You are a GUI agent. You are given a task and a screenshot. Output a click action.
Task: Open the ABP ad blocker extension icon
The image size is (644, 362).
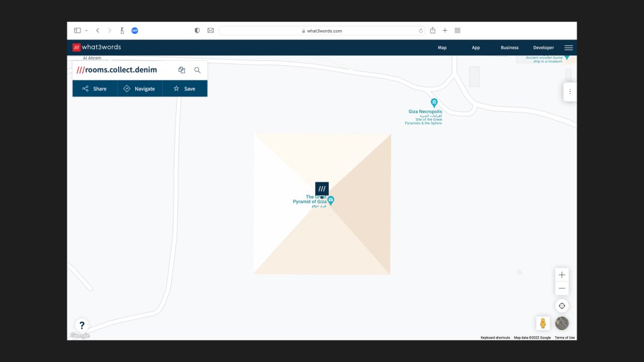coord(135,30)
